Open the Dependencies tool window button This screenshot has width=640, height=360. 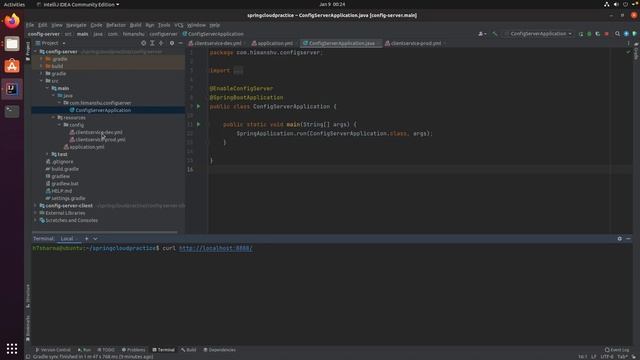click(219, 350)
